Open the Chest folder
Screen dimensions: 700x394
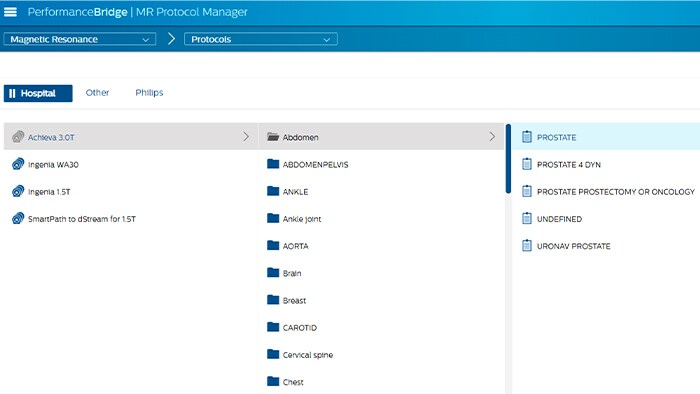click(293, 382)
